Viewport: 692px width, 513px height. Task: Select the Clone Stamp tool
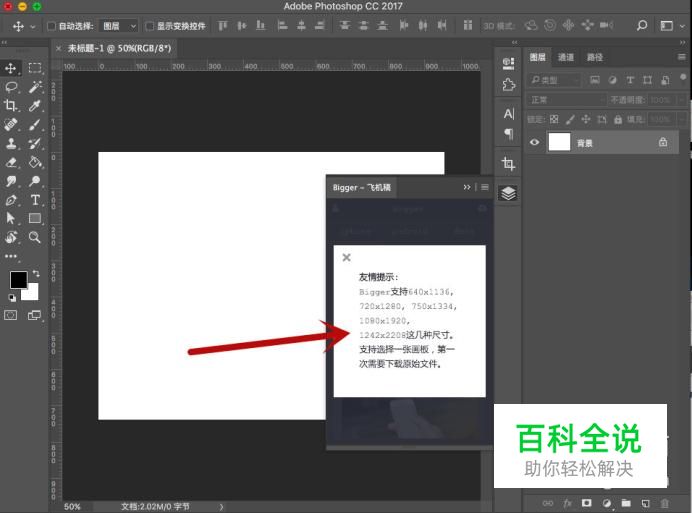point(11,143)
